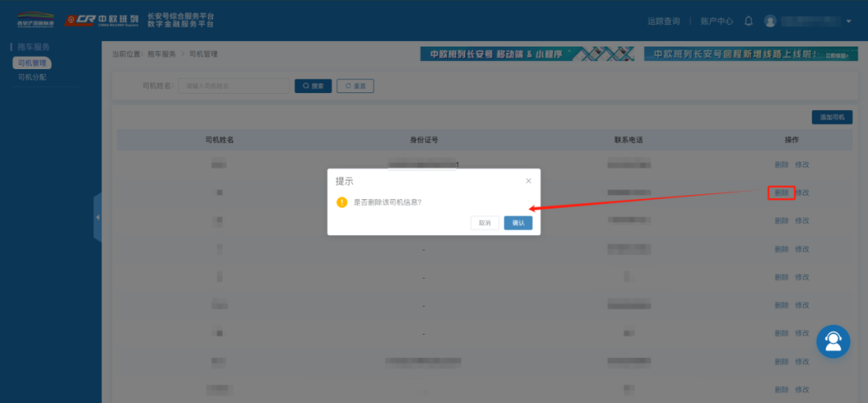868x403 pixels.
Task: Cancel deletion with 取消 button
Action: pos(485,223)
